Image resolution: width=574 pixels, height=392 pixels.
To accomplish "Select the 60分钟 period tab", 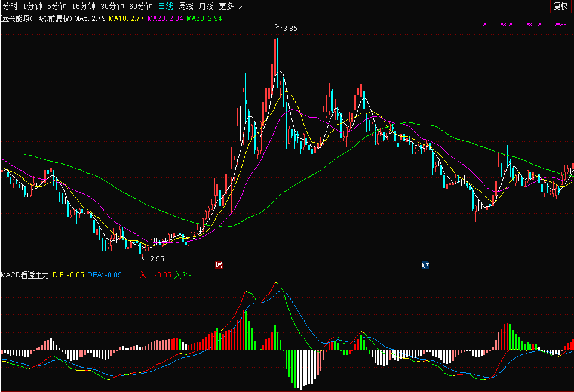I will (140, 6).
